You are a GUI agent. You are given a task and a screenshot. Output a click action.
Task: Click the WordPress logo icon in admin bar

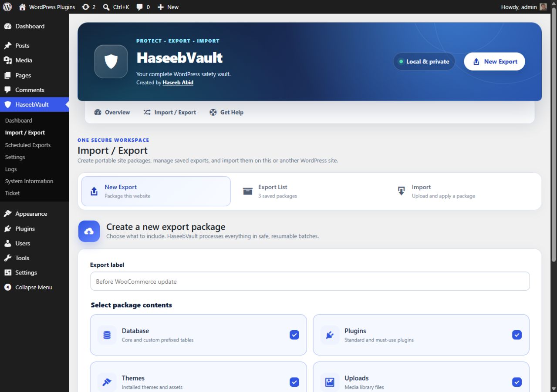[7, 7]
